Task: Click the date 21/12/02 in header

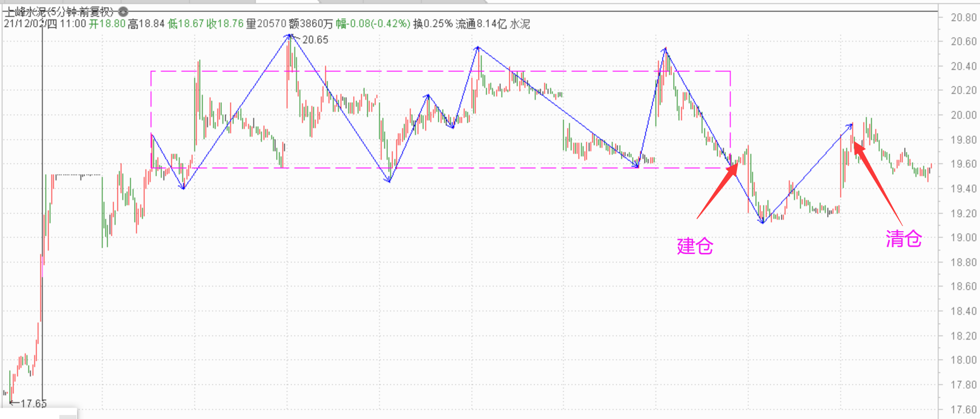Action: coord(25,24)
